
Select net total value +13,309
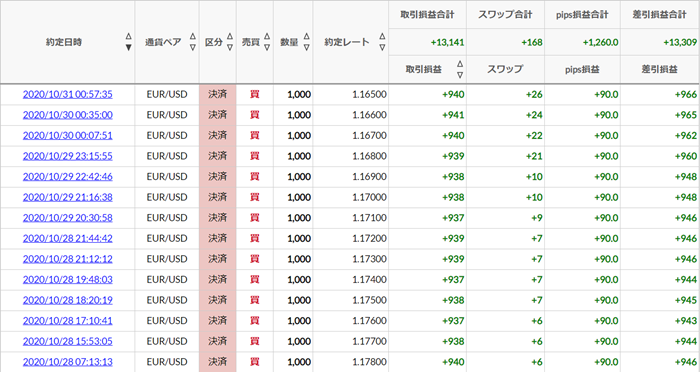pyautogui.click(x=680, y=42)
